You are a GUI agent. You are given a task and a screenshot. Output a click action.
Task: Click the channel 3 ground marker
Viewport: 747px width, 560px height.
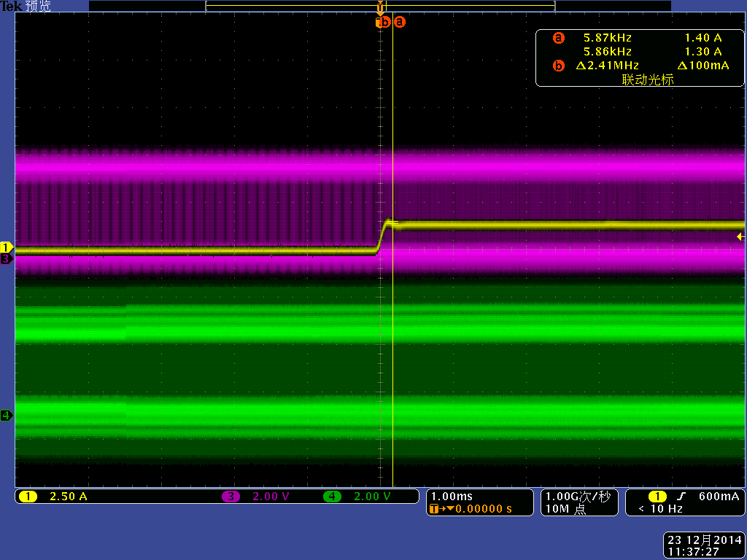(x=6, y=259)
